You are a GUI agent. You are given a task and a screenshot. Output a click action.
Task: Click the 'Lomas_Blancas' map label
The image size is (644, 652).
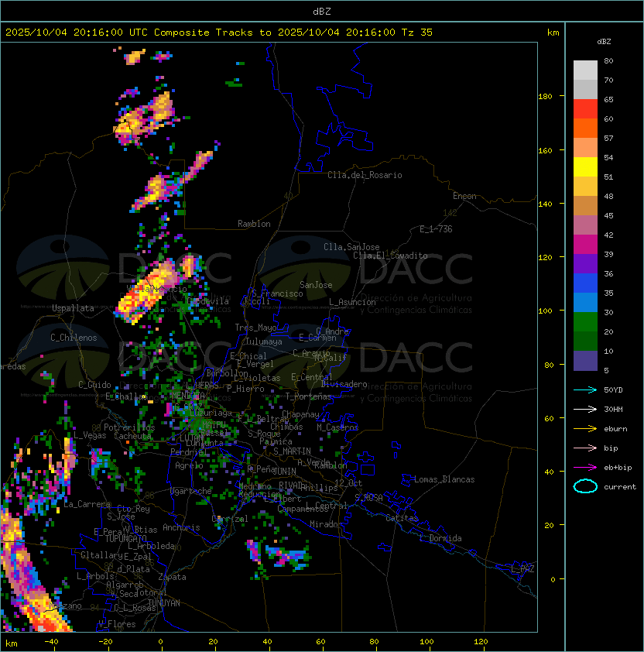click(444, 479)
